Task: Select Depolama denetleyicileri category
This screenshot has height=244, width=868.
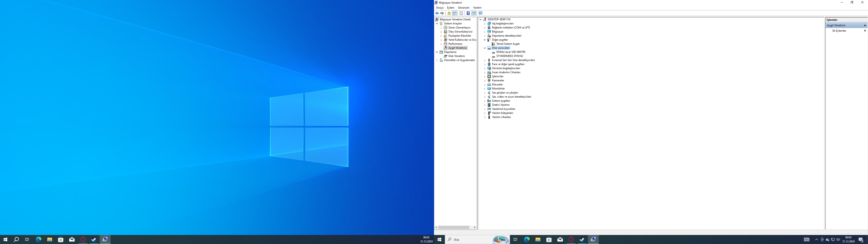Action: point(506,36)
